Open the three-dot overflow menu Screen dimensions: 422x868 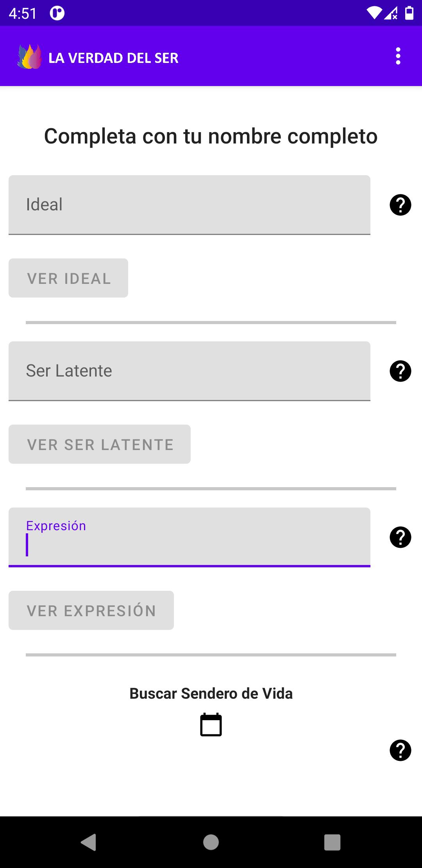398,56
